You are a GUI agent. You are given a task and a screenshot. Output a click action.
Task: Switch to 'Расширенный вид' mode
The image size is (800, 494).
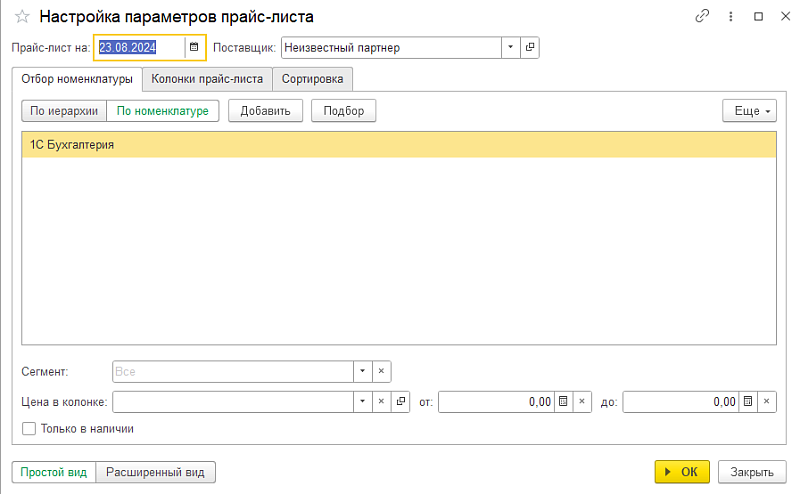pos(155,472)
